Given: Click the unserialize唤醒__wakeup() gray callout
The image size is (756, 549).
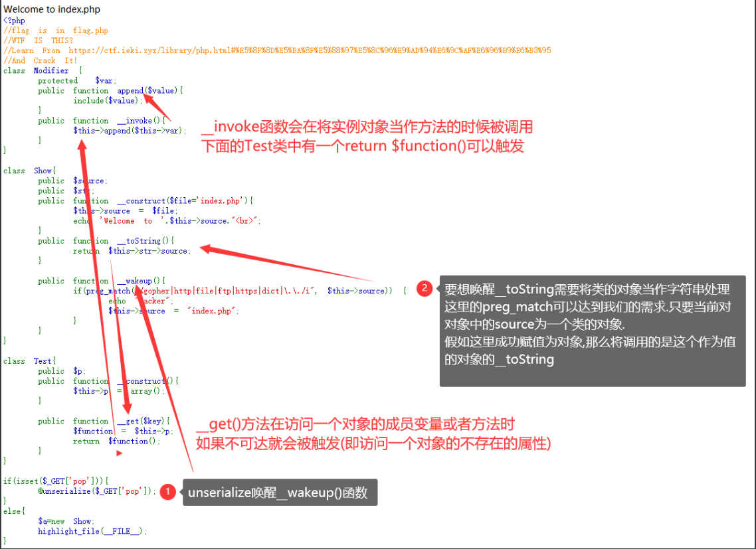Looking at the screenshot, I should point(279,491).
